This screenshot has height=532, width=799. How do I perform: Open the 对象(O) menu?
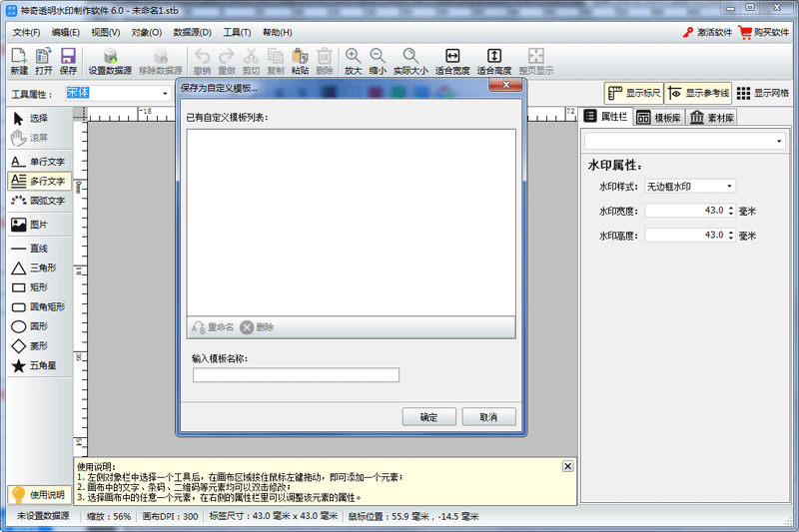pyautogui.click(x=146, y=33)
